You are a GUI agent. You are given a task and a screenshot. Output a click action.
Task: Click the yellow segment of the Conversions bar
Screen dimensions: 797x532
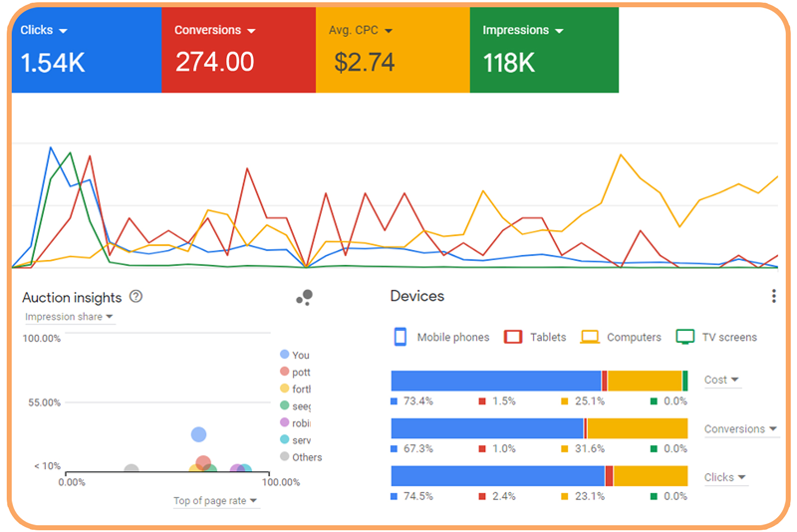pyautogui.click(x=638, y=428)
